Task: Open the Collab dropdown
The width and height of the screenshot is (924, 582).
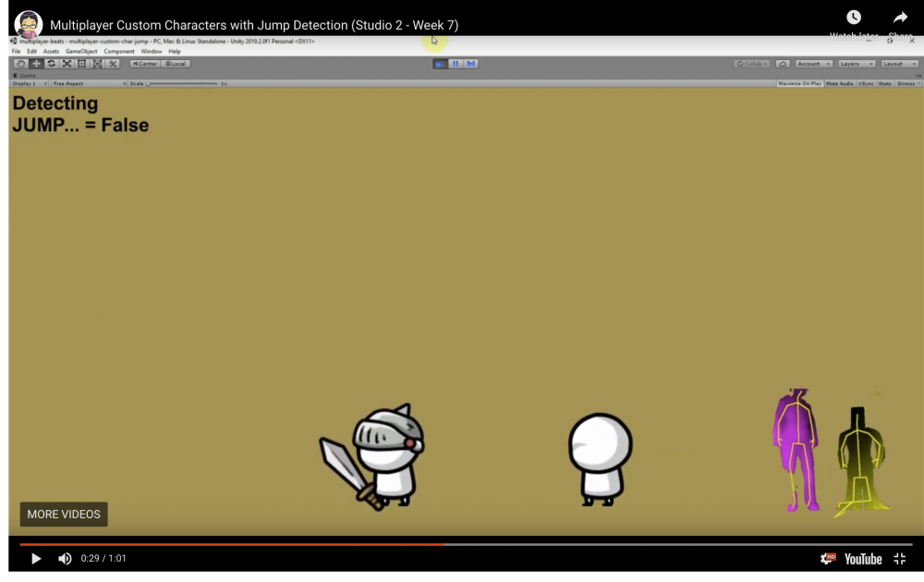Action: pos(751,64)
